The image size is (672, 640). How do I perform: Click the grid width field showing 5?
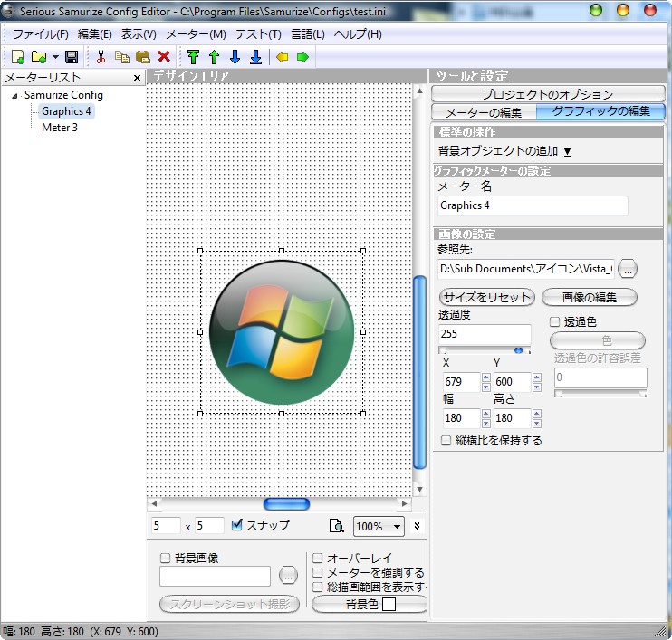(166, 526)
